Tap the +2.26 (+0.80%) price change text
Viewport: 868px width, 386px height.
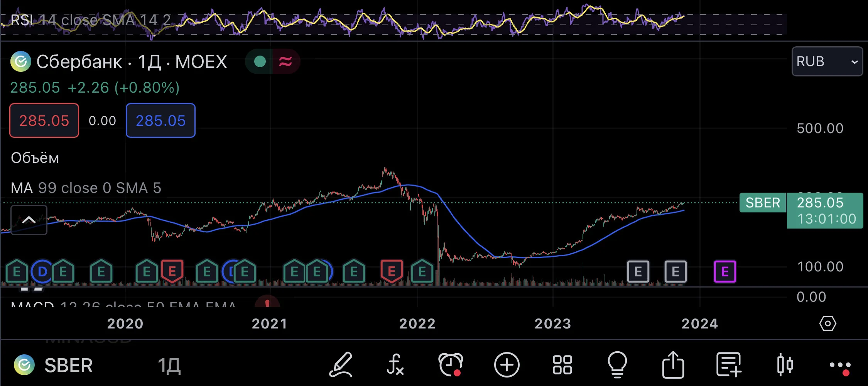click(x=123, y=88)
